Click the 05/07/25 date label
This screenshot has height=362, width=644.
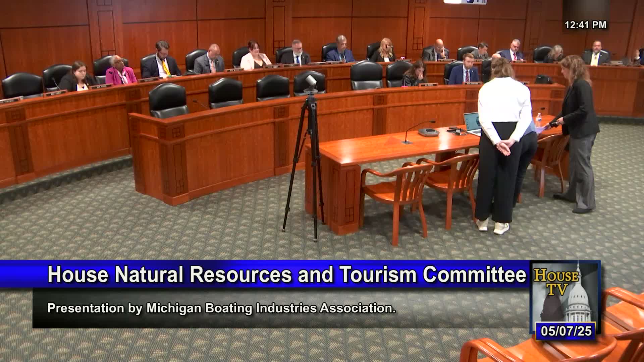566,331
